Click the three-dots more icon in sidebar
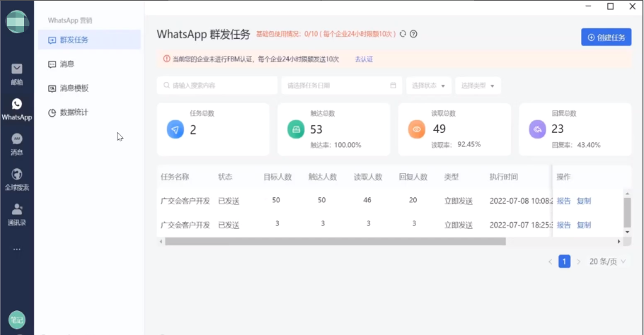Viewport: 644px width, 335px height. 17,249
